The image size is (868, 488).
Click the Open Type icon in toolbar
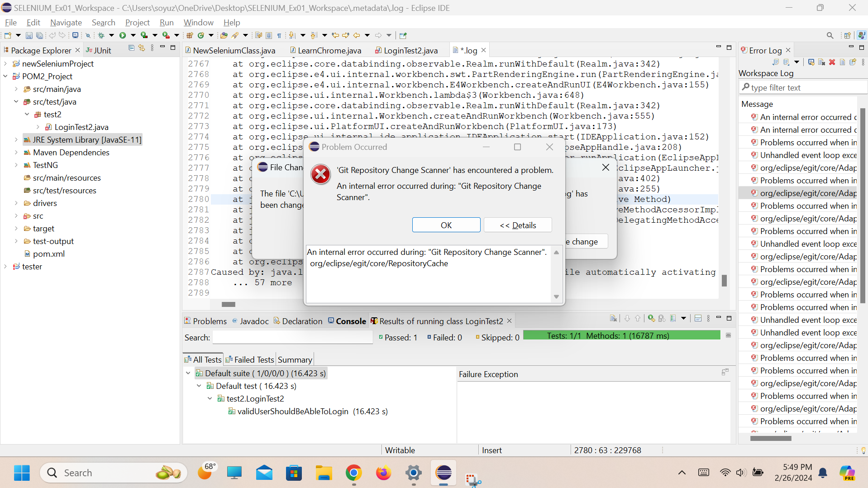(x=224, y=35)
